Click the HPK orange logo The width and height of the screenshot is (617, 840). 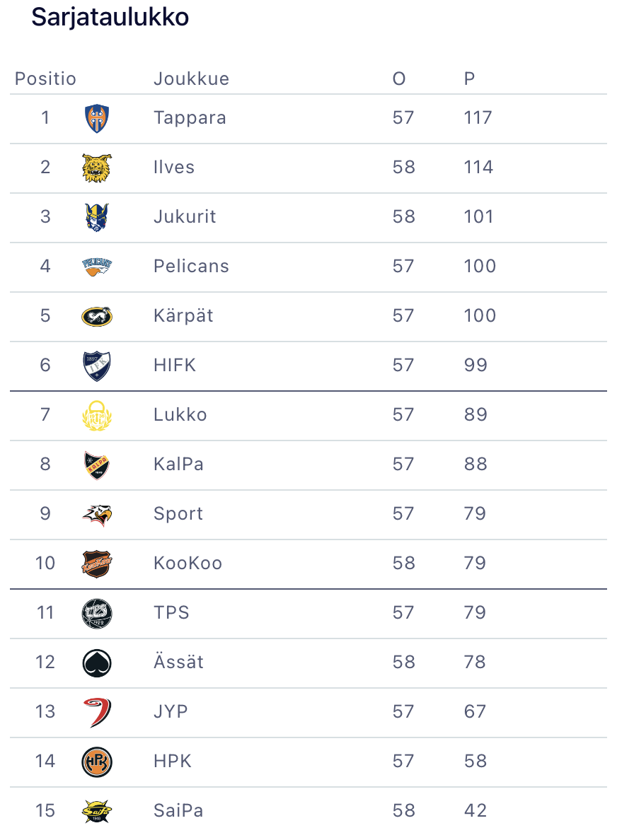point(97,762)
